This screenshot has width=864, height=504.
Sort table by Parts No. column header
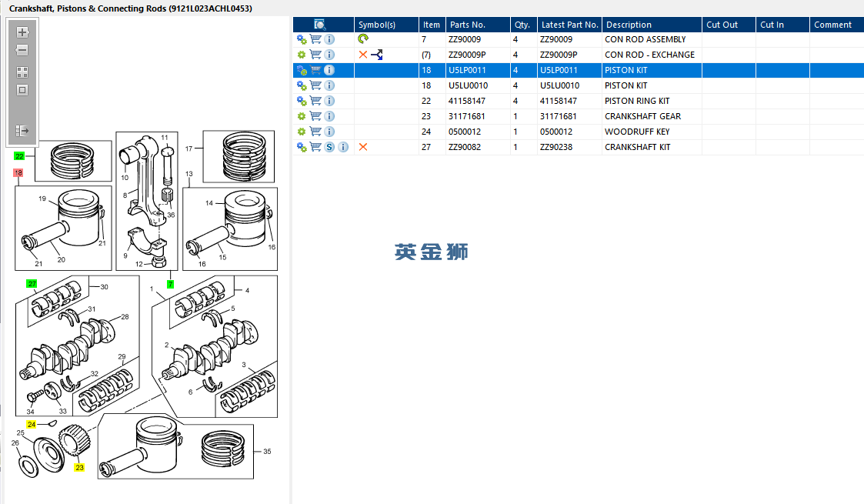click(478, 24)
